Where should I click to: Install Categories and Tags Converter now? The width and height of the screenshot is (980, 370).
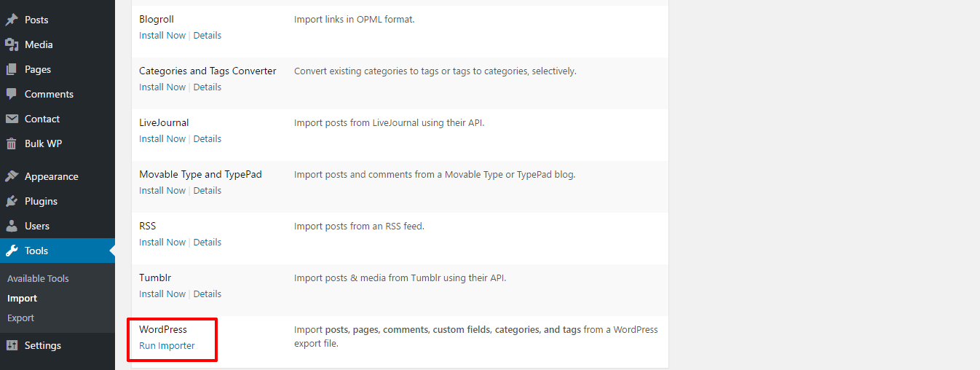[x=162, y=87]
